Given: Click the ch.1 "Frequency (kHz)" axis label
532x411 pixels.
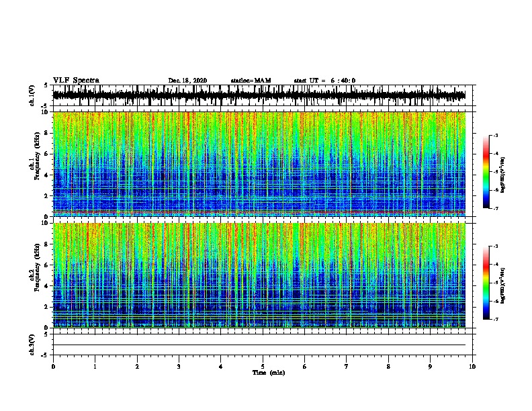Looking at the screenshot, I should [37, 156].
